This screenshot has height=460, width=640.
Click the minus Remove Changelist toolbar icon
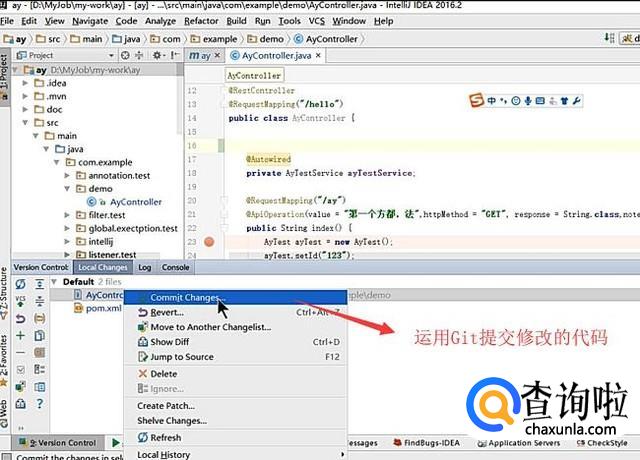click(20, 353)
